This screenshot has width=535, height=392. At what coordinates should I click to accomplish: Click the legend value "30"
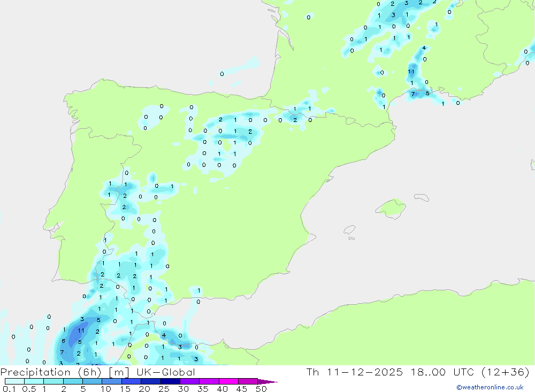point(183,389)
